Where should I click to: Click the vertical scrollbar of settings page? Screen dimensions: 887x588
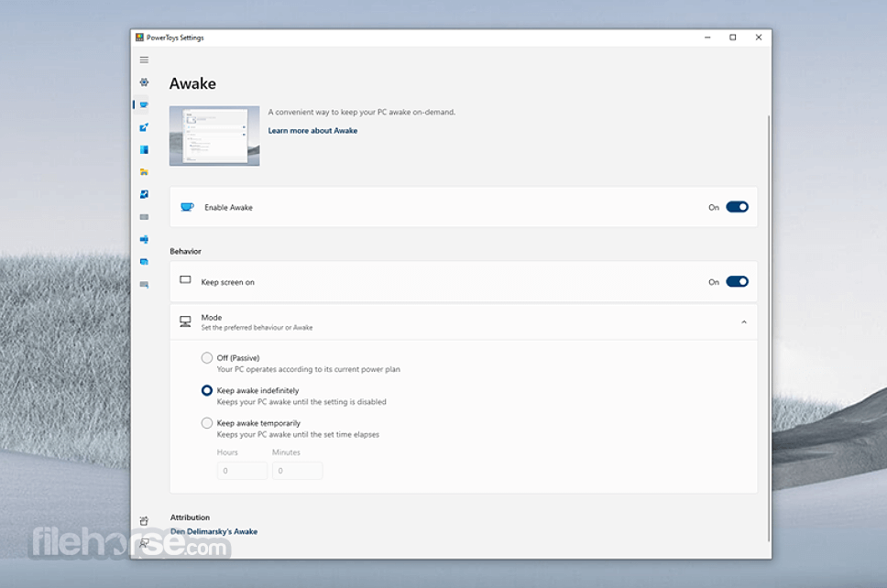(x=769, y=328)
